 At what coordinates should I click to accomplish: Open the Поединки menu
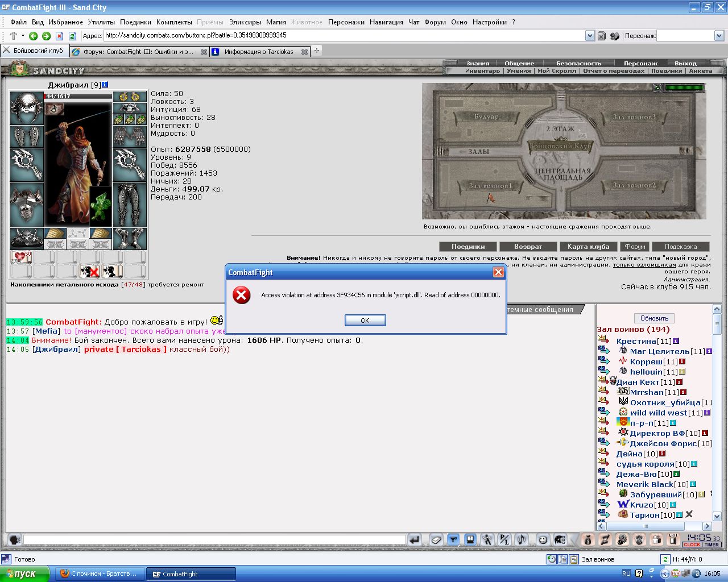[135, 22]
